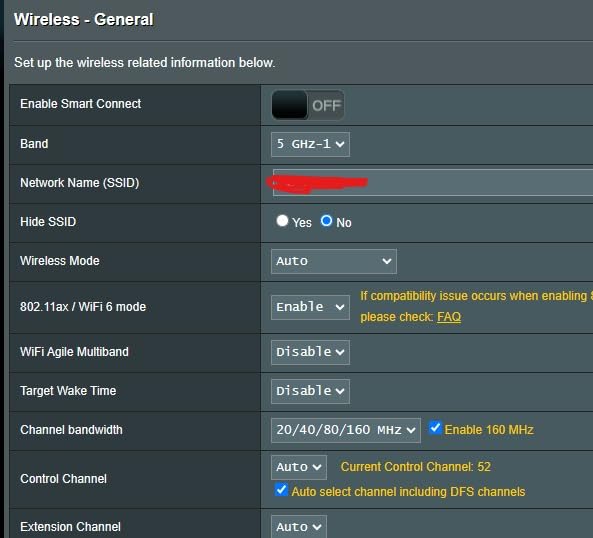The height and width of the screenshot is (538, 593).
Task: Click the Wireless - General heading
Action: [x=84, y=19]
